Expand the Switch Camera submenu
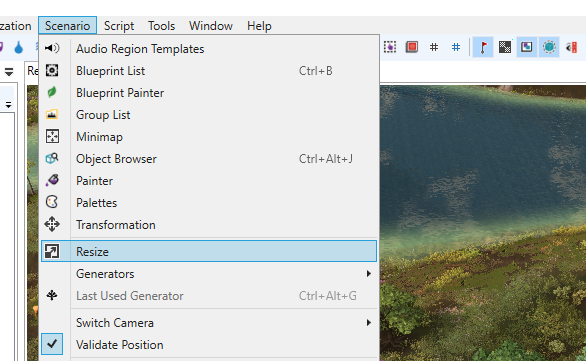 coord(209,323)
